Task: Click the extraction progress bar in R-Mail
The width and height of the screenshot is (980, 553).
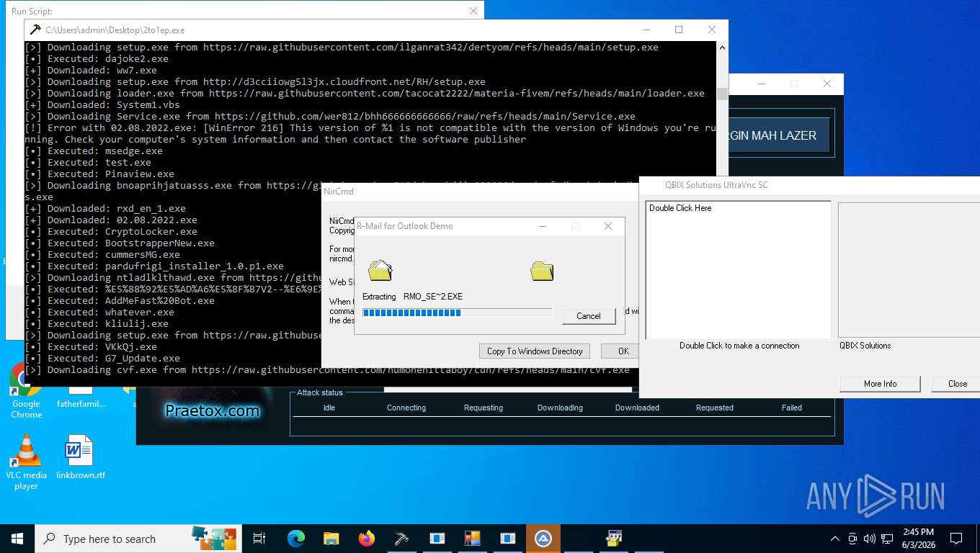Action: pyautogui.click(x=457, y=313)
